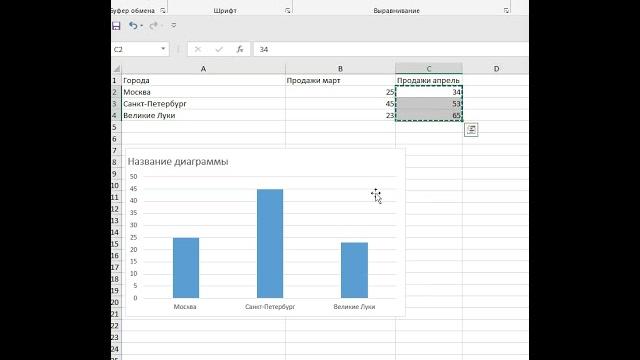Click the Enter checkmark icon in formula bar

[219, 49]
